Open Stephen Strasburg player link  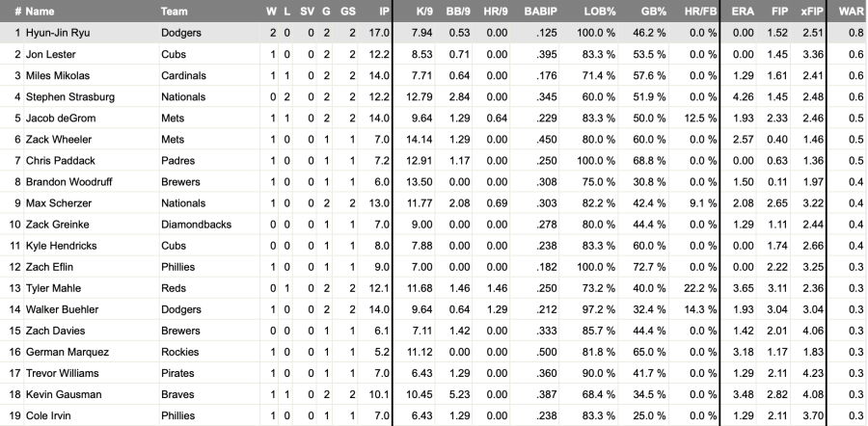[70, 96]
